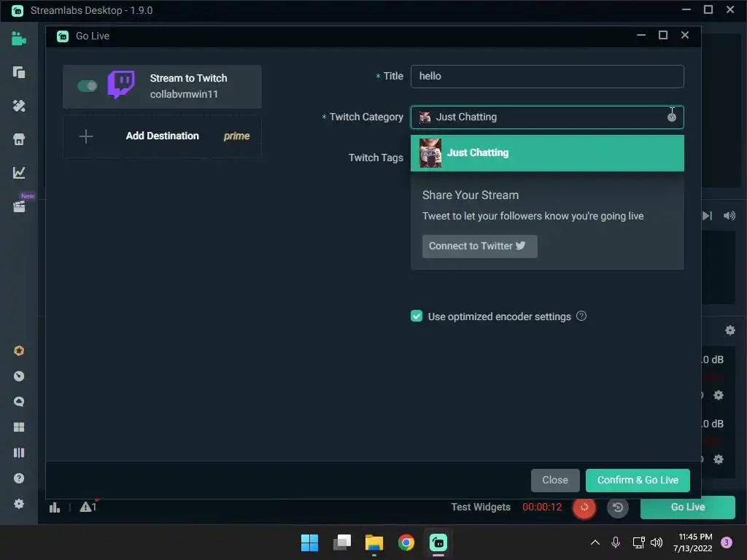Image resolution: width=747 pixels, height=560 pixels.
Task: Click the Twitch logo icon
Action: tap(121, 85)
